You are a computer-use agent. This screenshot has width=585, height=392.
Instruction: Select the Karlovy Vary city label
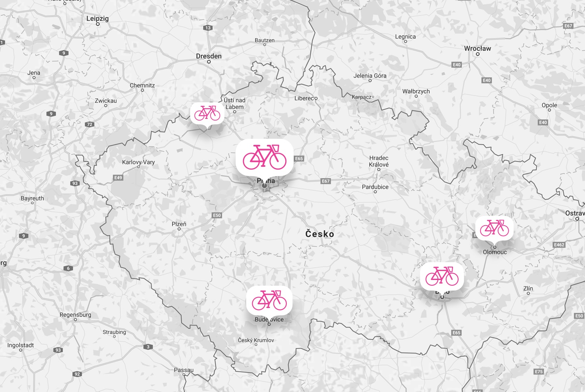pyautogui.click(x=139, y=162)
